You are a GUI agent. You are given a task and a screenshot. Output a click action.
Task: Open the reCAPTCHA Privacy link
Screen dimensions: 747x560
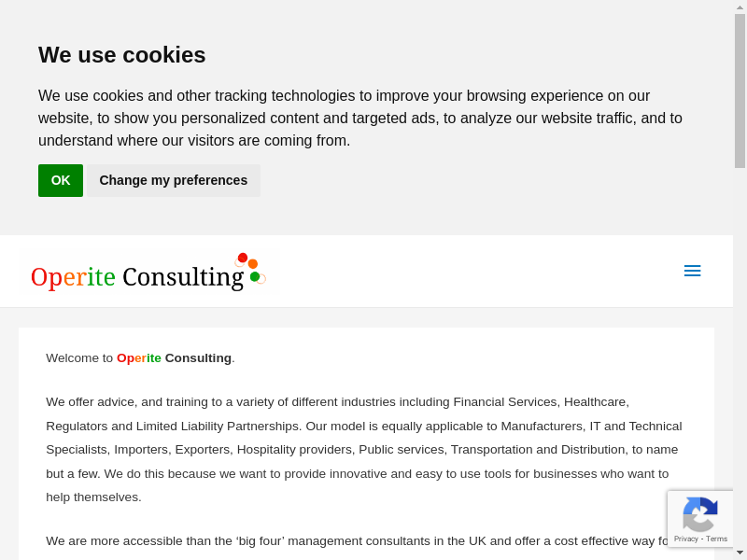(686, 539)
